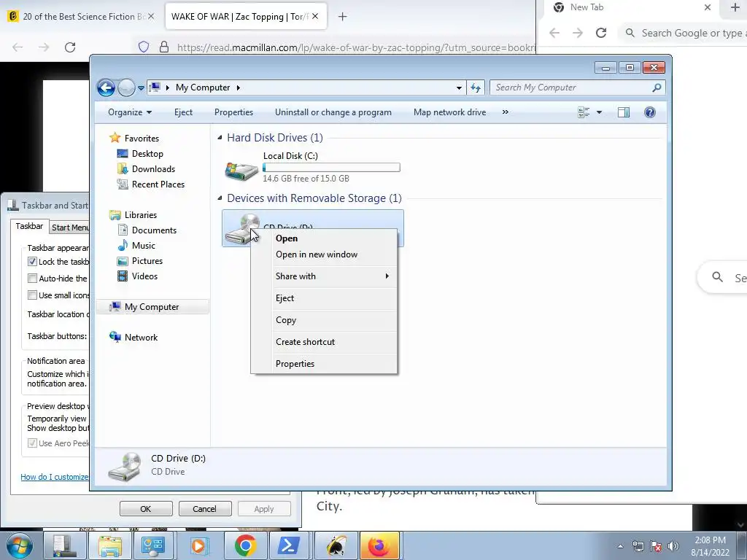Image resolution: width=747 pixels, height=560 pixels.
Task: Switch to the Taskbar tab in properties dialog
Action: click(29, 226)
